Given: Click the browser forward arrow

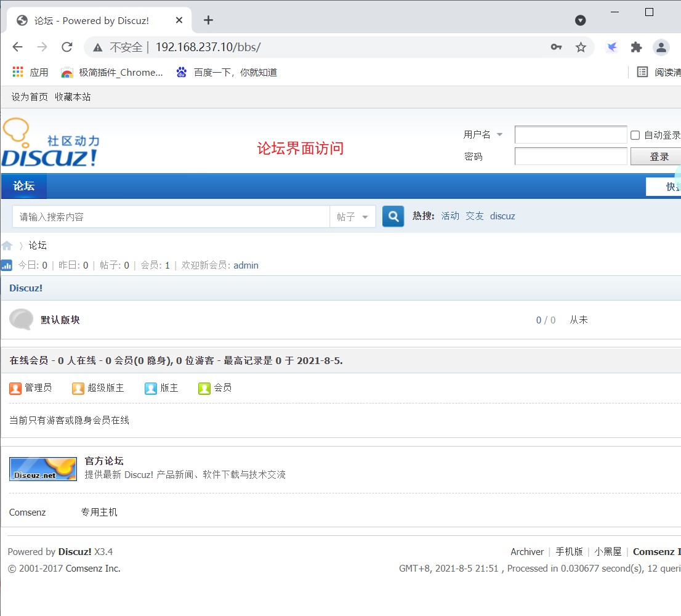Looking at the screenshot, I should pos(42,47).
